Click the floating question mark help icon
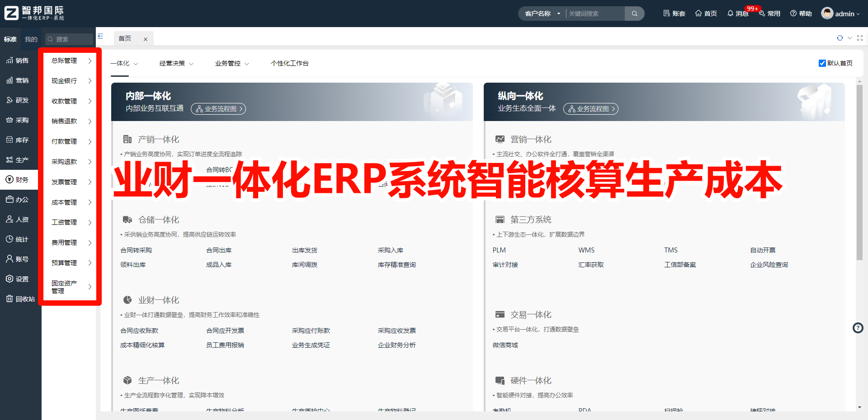 pos(858,328)
